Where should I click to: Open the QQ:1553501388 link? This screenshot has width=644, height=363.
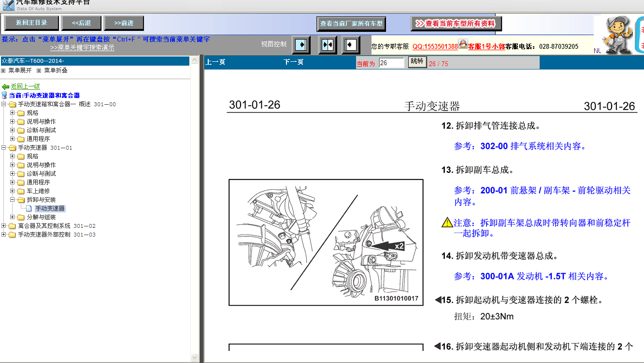(435, 46)
